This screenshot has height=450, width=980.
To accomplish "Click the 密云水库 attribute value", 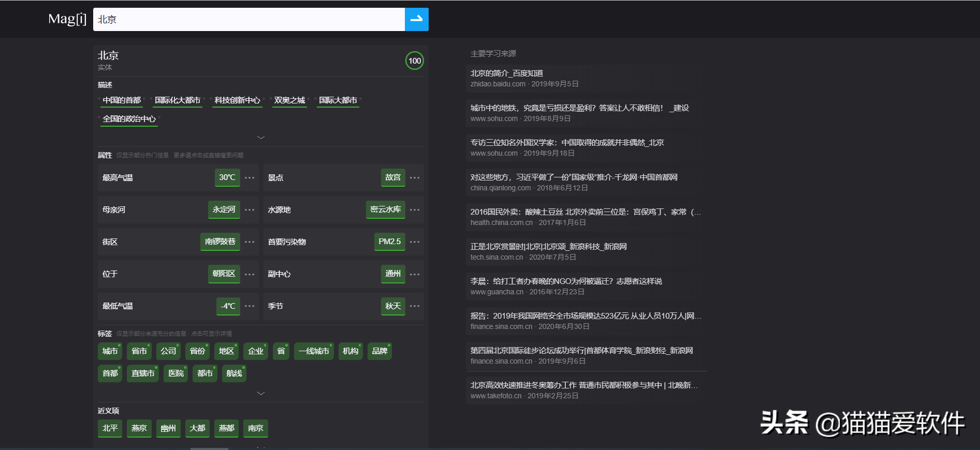I will pyautogui.click(x=386, y=209).
